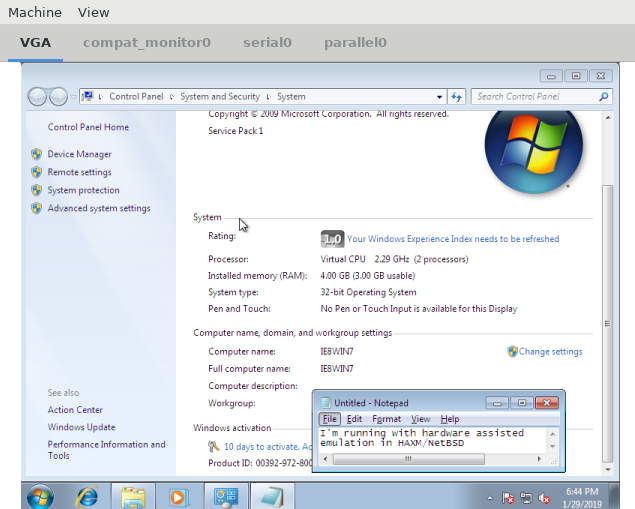Click the Forward navigation arrow
This screenshot has height=509, width=635.
click(x=58, y=97)
